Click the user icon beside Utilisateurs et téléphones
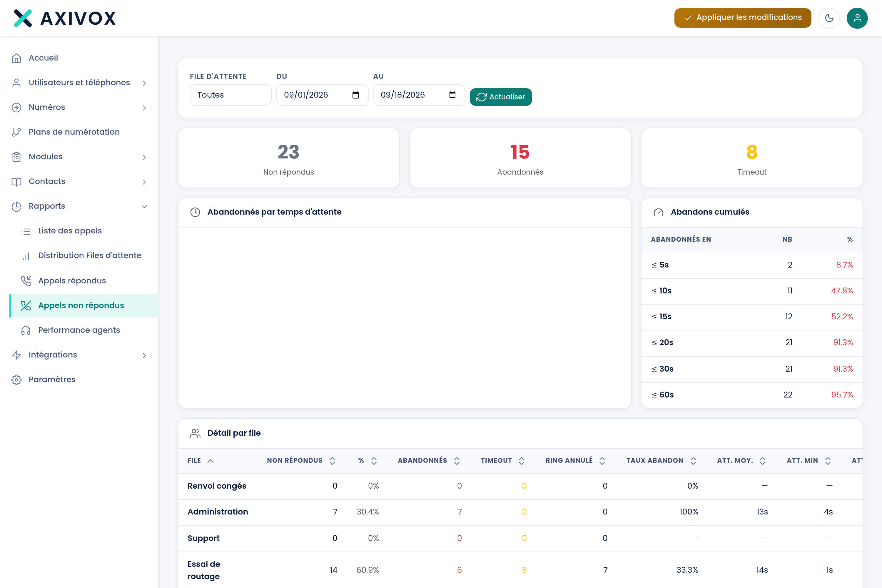Image resolution: width=882 pixels, height=588 pixels. click(x=16, y=83)
